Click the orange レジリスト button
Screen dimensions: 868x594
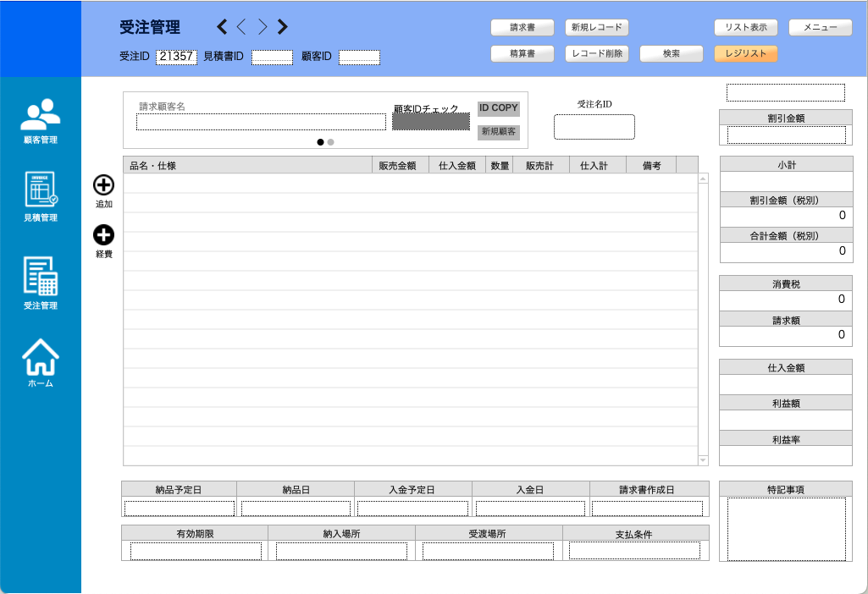click(745, 53)
